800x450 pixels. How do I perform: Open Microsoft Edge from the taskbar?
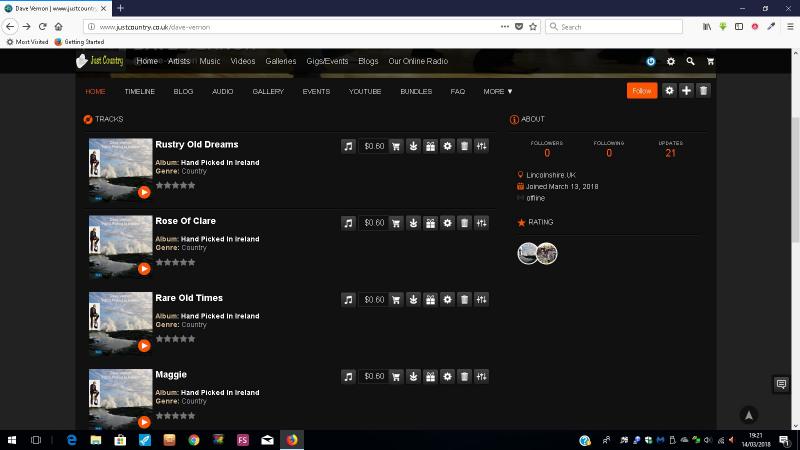(71, 440)
